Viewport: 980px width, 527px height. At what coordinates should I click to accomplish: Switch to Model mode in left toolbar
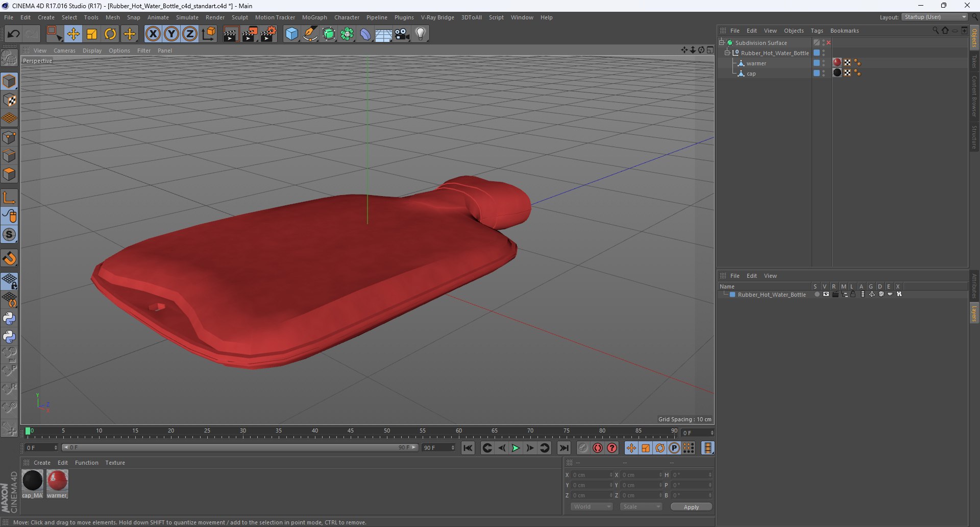tap(9, 82)
